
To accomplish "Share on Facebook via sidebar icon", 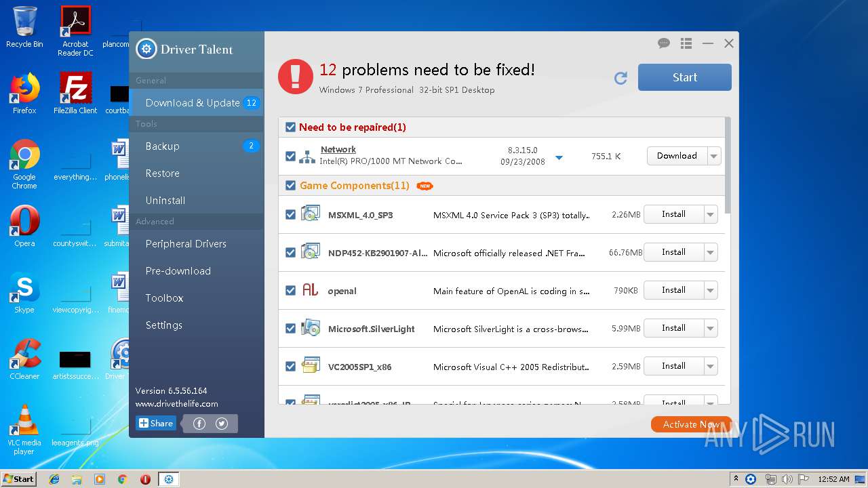I will tap(199, 424).
